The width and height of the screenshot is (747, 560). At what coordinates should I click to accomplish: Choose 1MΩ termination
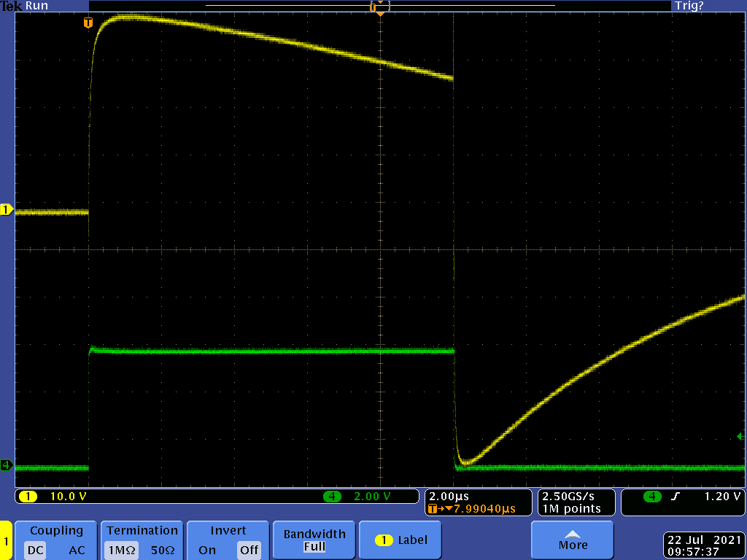click(122, 550)
